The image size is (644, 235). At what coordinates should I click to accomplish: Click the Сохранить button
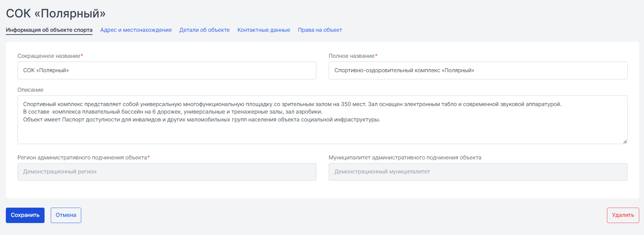(25, 215)
